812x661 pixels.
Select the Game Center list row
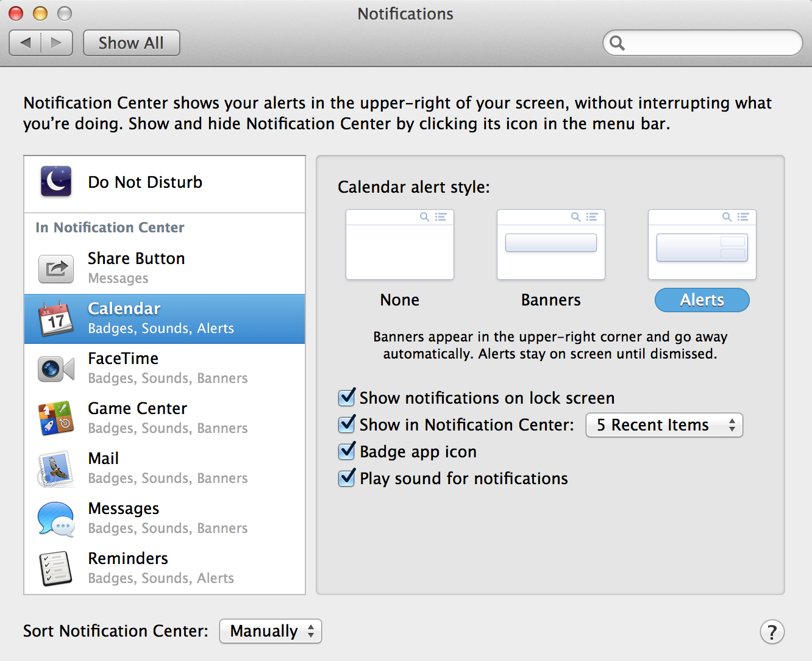coord(165,419)
